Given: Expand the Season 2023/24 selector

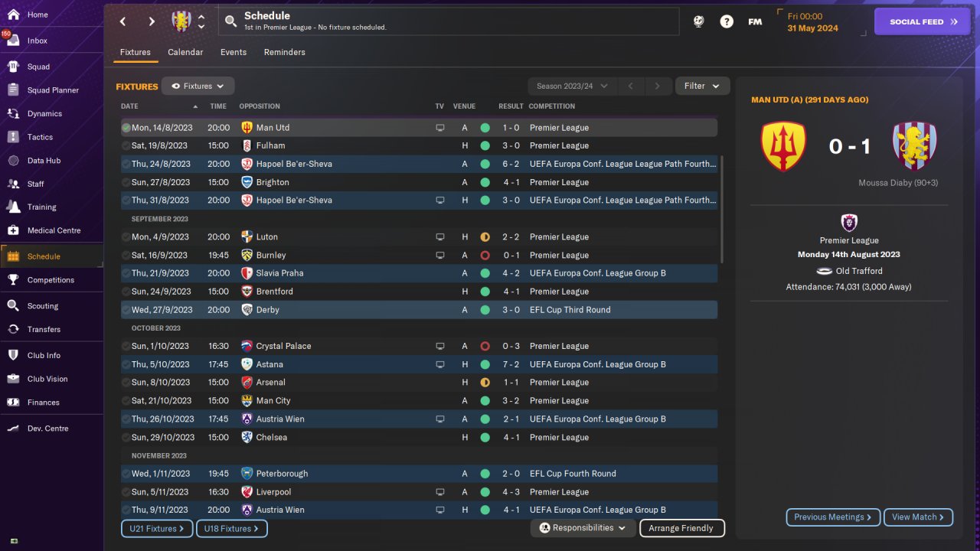Looking at the screenshot, I should point(572,86).
